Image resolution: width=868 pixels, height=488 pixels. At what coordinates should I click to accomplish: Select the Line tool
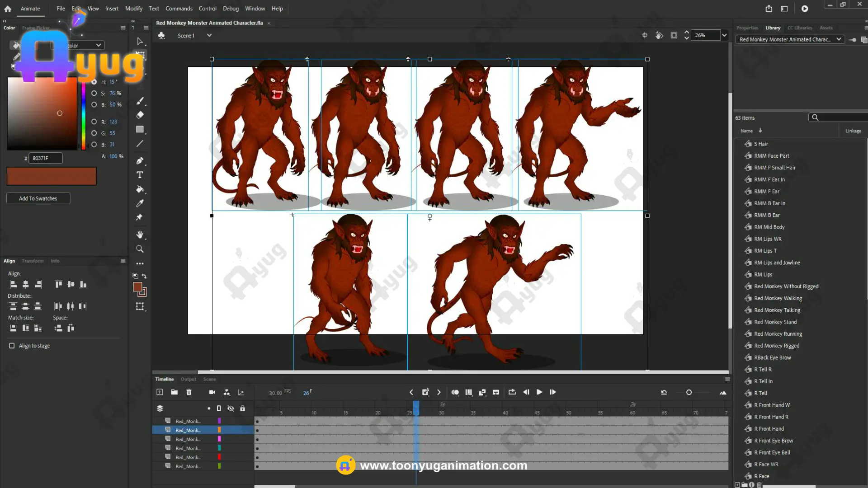[140, 144]
